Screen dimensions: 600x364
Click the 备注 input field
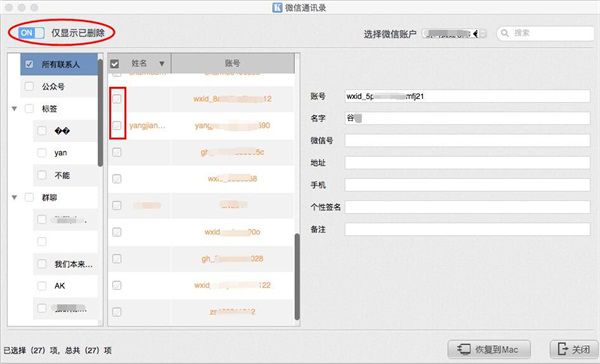467,229
